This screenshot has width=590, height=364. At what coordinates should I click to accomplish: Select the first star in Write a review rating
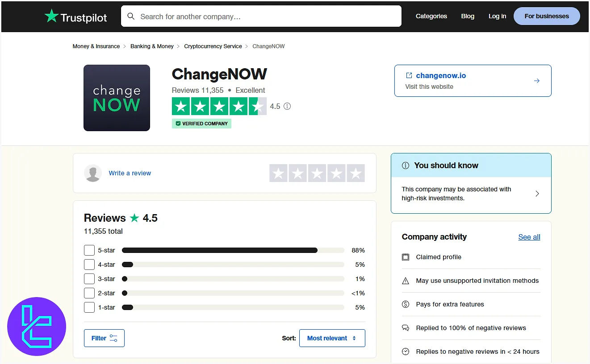(x=278, y=173)
